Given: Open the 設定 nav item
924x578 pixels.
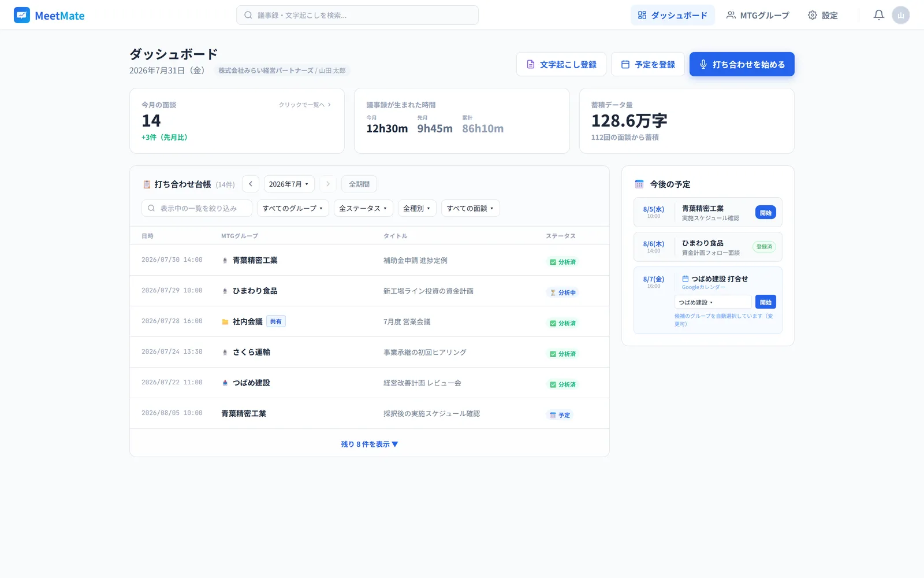Looking at the screenshot, I should (x=823, y=15).
